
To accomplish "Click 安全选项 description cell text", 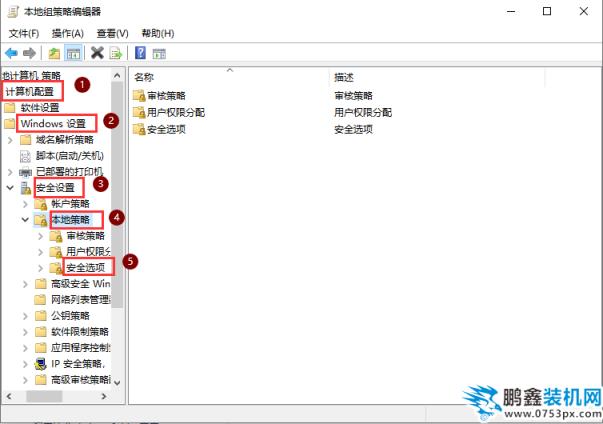I will pyautogui.click(x=353, y=130).
